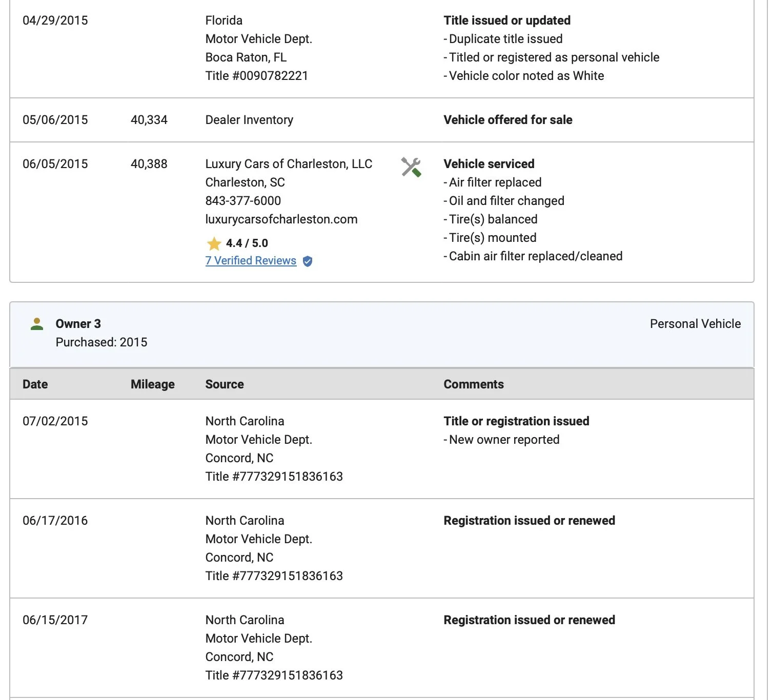This screenshot has height=700, width=772.
Task: Click the Personal Vehicle label
Action: click(695, 324)
